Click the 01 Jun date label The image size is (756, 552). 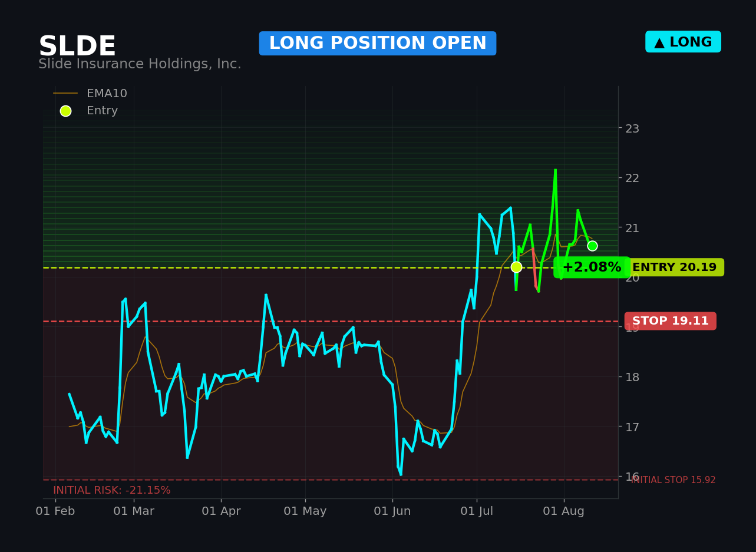(392, 511)
